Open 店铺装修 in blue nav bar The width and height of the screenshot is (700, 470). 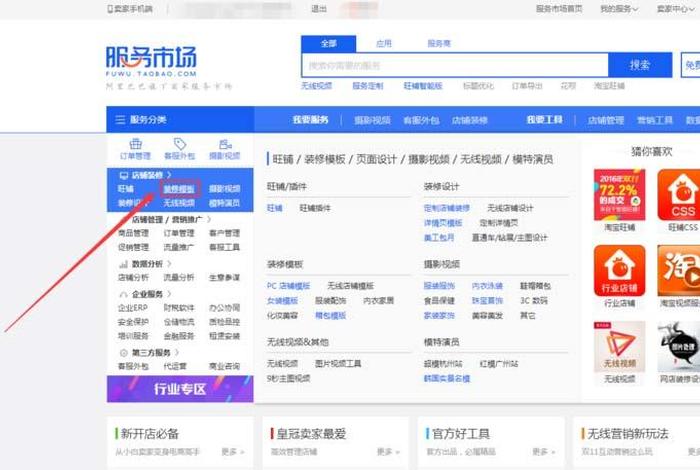(470, 120)
